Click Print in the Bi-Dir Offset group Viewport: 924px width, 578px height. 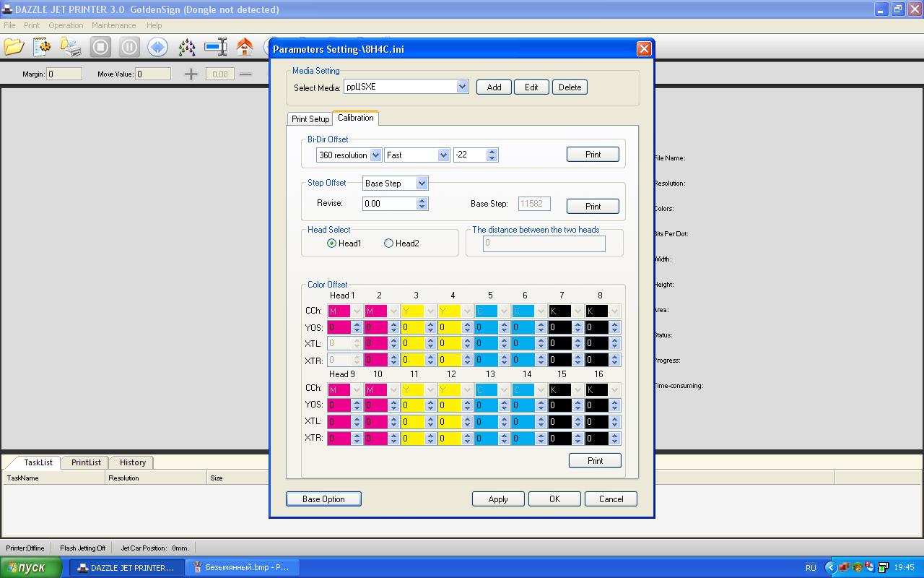593,155
